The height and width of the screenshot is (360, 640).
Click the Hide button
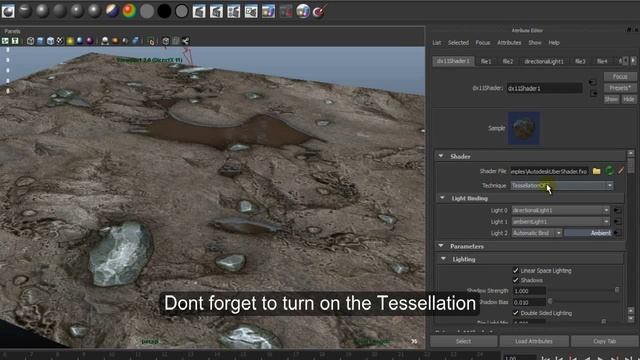point(629,99)
